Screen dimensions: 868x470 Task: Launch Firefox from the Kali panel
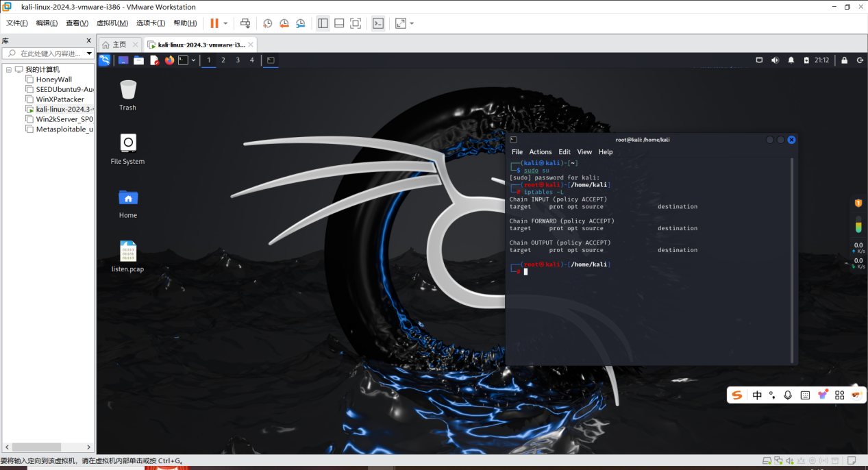[169, 60]
